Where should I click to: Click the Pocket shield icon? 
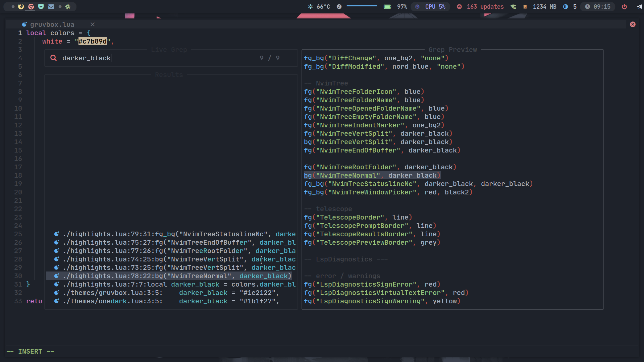41,6
